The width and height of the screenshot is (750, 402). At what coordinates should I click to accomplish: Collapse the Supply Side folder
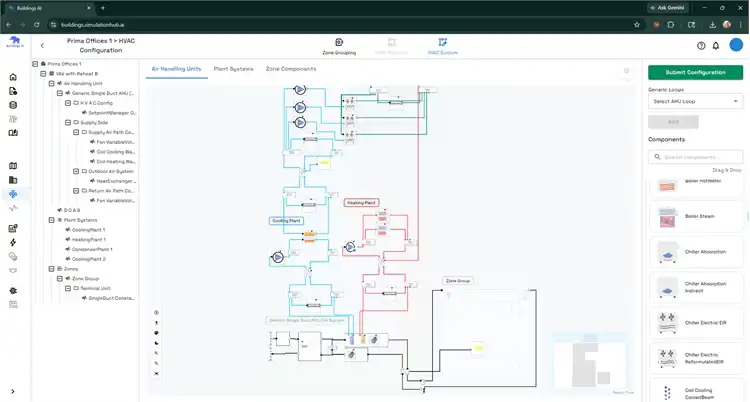click(67, 123)
